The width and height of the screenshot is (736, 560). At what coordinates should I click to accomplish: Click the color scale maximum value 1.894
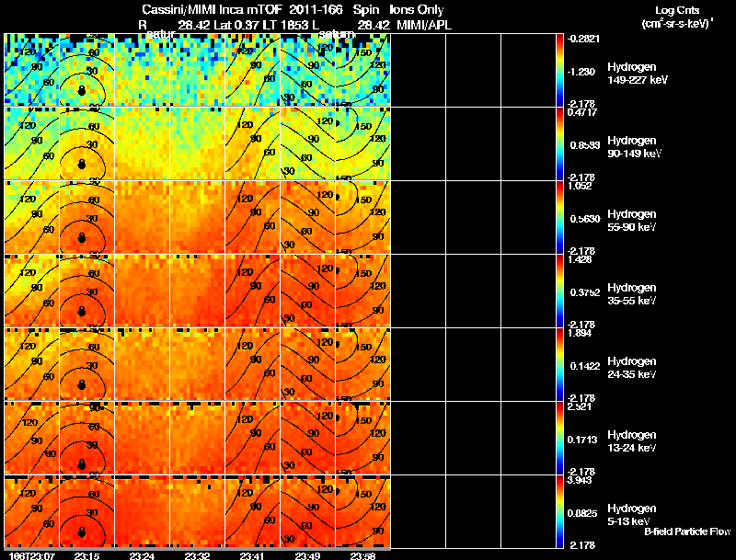[x=580, y=333]
